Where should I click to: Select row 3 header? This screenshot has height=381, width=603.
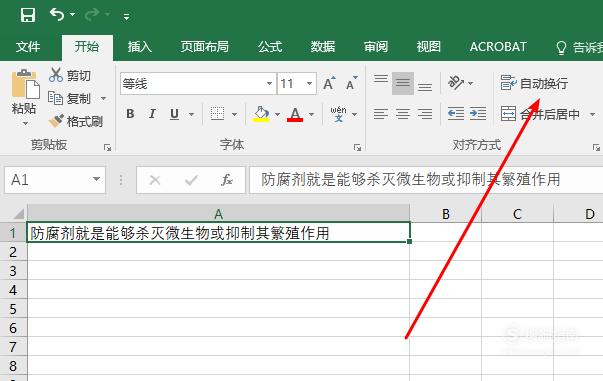(13, 271)
